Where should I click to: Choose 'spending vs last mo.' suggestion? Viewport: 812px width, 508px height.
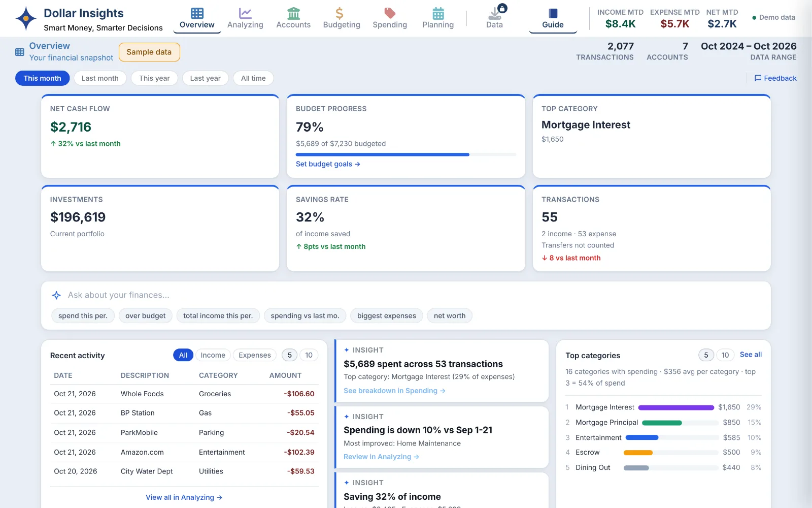[x=305, y=316]
